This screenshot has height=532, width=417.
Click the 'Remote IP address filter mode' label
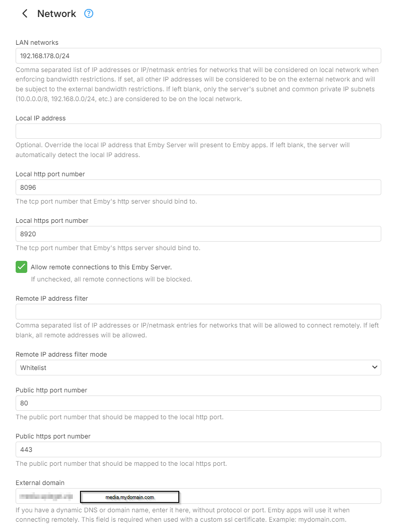61,354
